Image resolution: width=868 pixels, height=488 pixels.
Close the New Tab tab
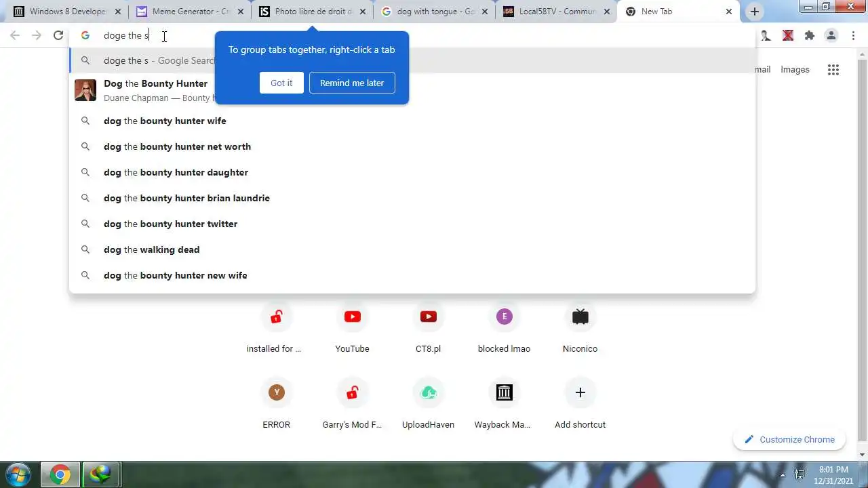pyautogui.click(x=729, y=12)
